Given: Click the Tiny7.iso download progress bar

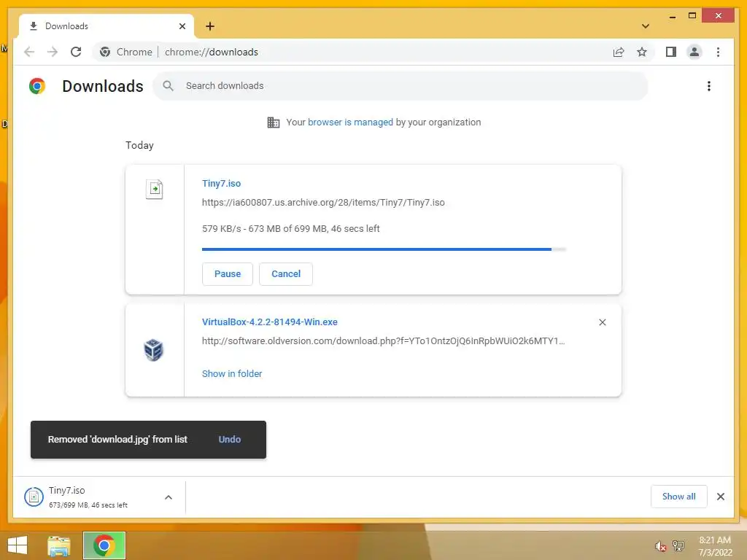Looking at the screenshot, I should tap(384, 249).
